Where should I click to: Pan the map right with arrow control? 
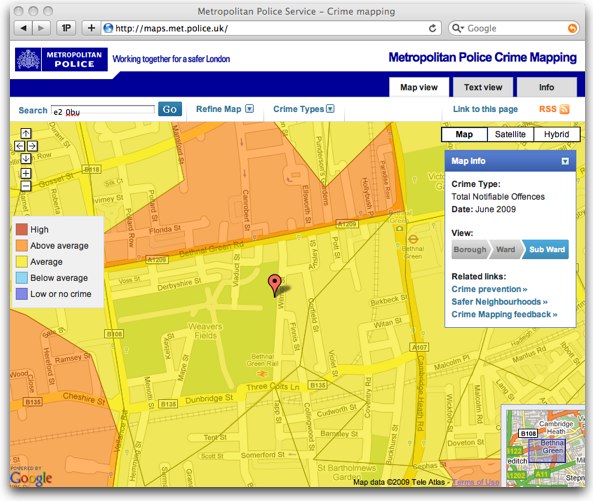32,146
